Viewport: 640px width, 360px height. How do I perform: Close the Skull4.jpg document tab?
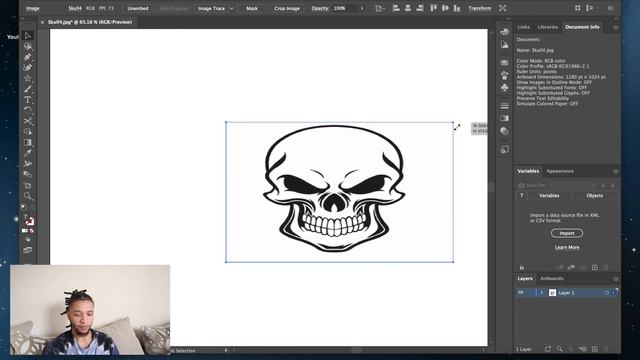[x=42, y=22]
